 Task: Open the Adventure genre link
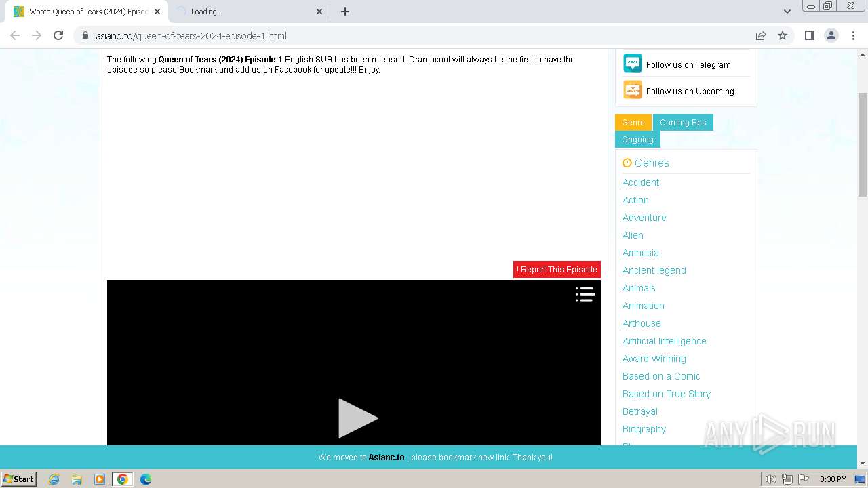(x=644, y=218)
